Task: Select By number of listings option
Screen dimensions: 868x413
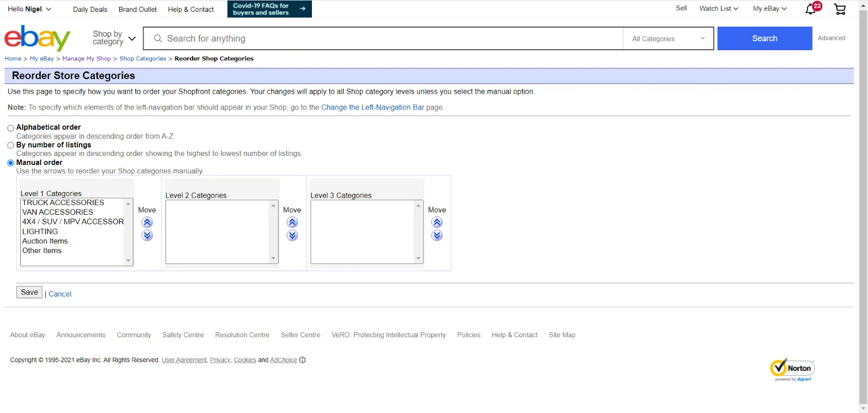Action: [x=11, y=146]
